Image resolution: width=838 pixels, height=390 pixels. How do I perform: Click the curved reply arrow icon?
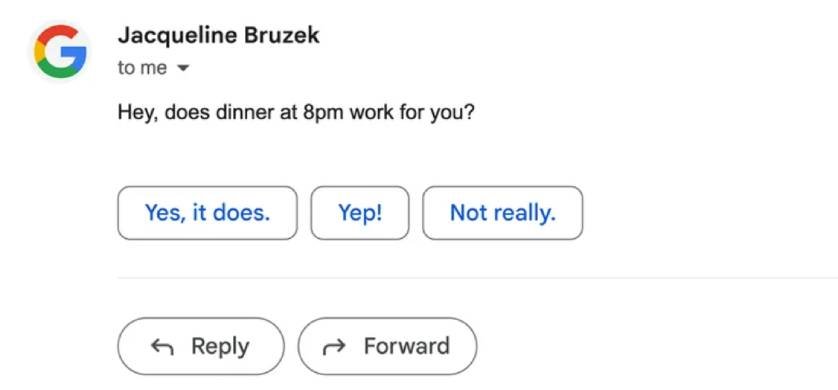pyautogui.click(x=162, y=347)
